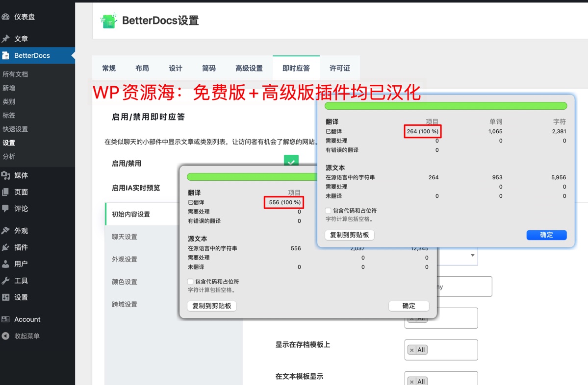The width and height of the screenshot is (588, 385).
Task: Open 快速设置 in BetterDocs submenu
Action: tap(15, 129)
